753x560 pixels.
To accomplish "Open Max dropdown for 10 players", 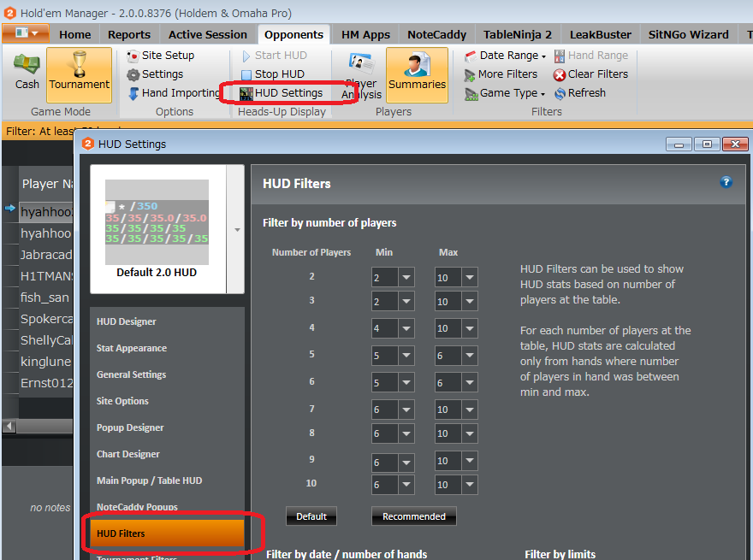I will point(469,484).
